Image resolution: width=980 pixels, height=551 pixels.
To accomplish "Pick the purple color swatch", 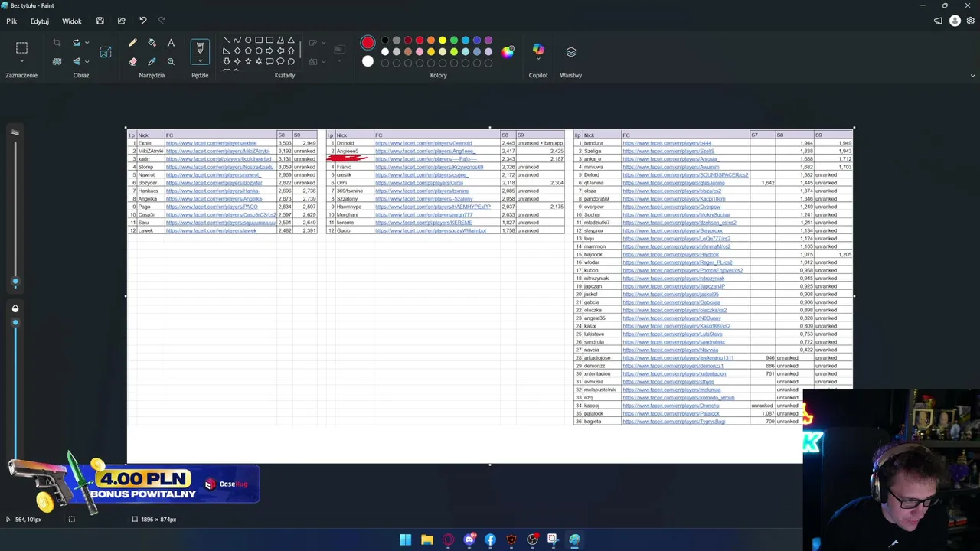I will [488, 40].
